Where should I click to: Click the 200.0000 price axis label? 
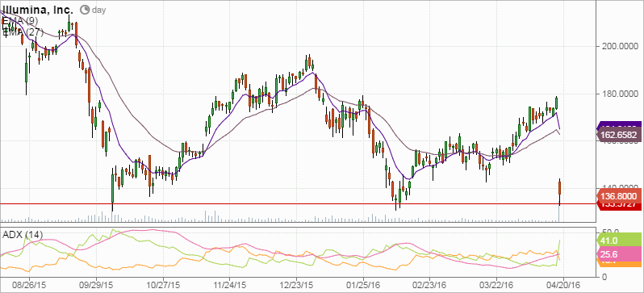point(620,47)
